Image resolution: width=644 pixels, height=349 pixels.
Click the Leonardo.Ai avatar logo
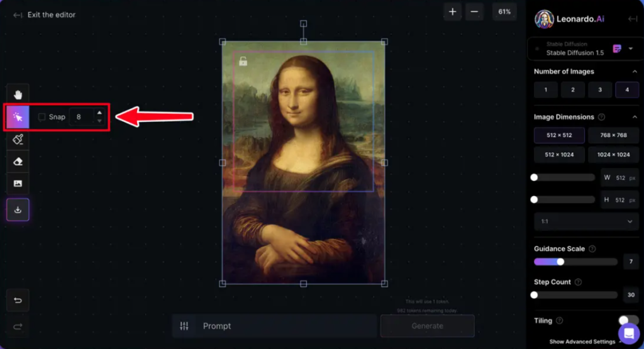click(544, 19)
